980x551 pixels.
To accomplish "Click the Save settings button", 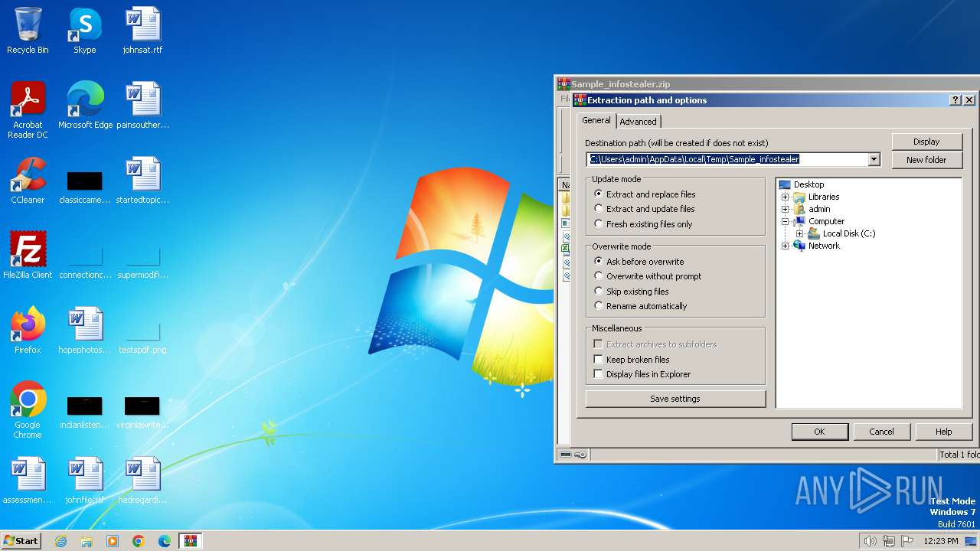I will (675, 399).
